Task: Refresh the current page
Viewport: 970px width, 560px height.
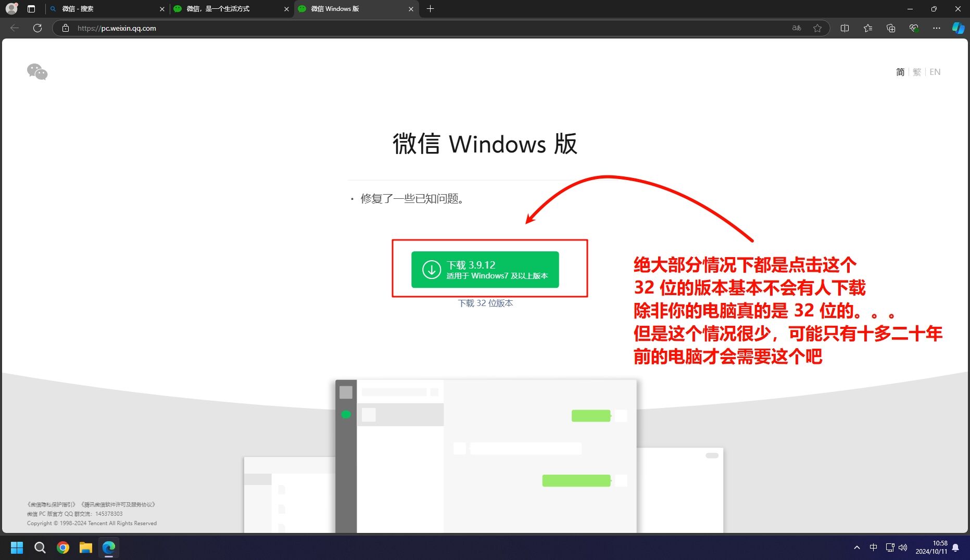Action: (37, 28)
